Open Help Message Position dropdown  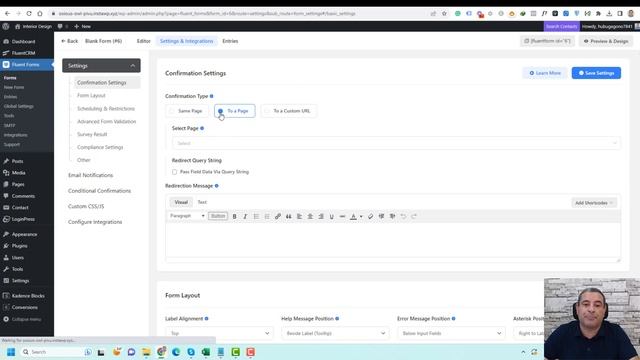tap(335, 333)
